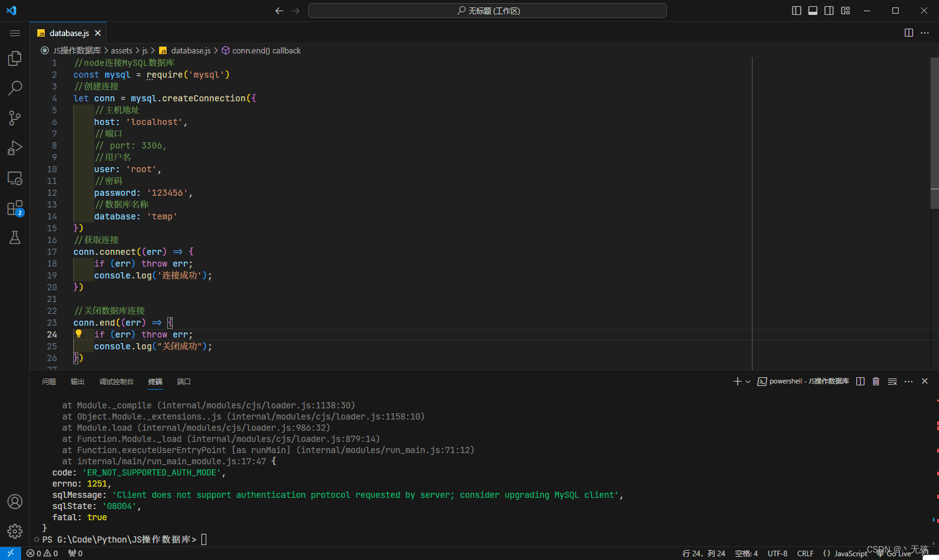Click the lightbulb code action on line 24
The width and height of the screenshot is (939, 560).
tap(79, 334)
